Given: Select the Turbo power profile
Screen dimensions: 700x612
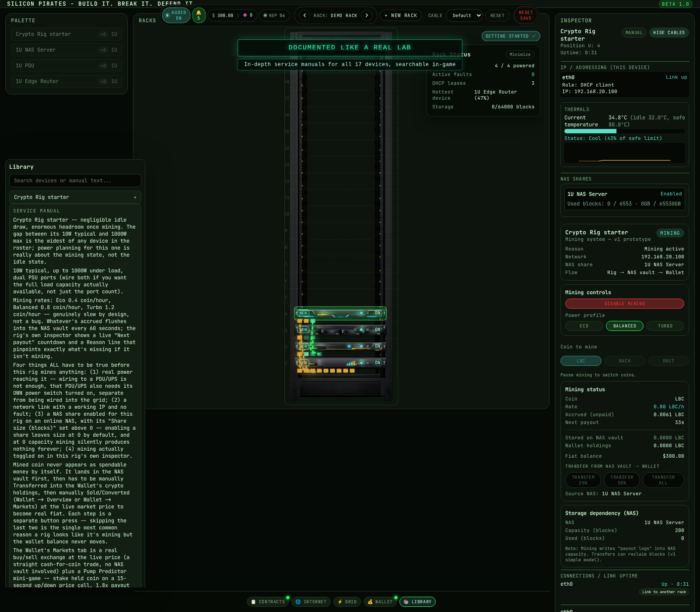Looking at the screenshot, I should point(665,326).
